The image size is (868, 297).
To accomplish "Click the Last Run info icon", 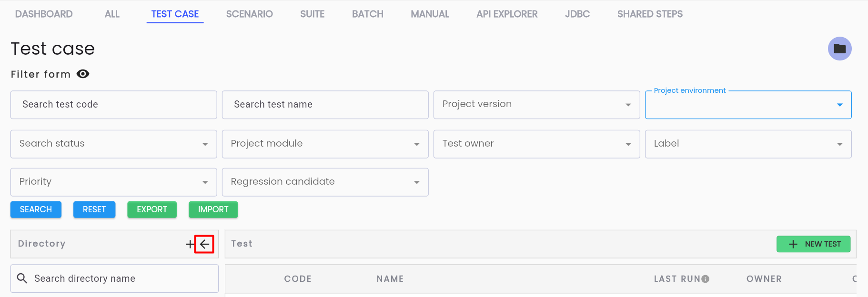I will pyautogui.click(x=706, y=279).
